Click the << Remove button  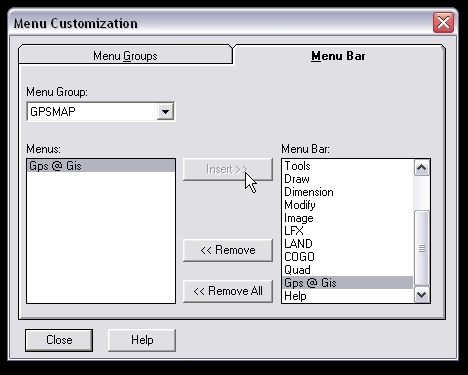[x=228, y=250]
